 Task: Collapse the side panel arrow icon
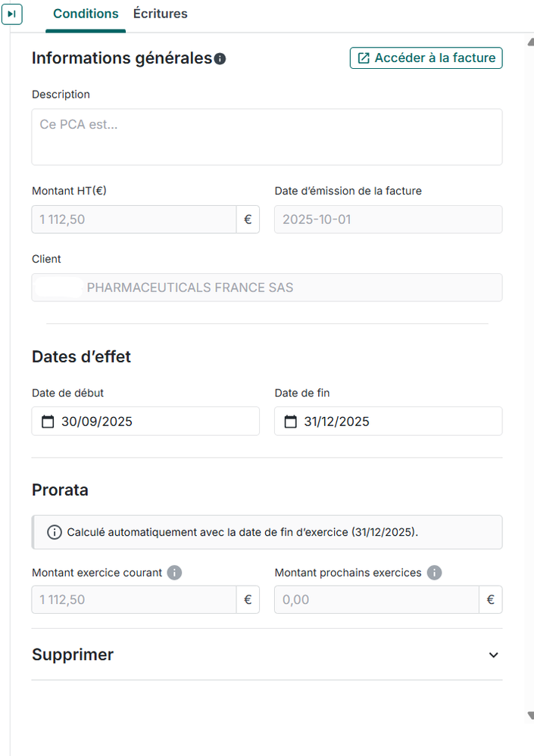pyautogui.click(x=11, y=14)
